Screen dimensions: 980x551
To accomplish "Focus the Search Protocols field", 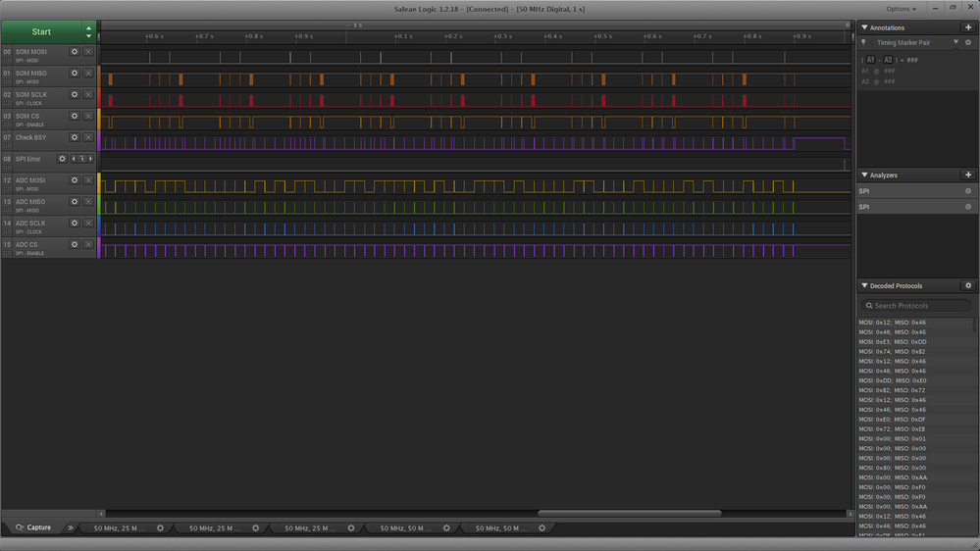I will tap(916, 306).
